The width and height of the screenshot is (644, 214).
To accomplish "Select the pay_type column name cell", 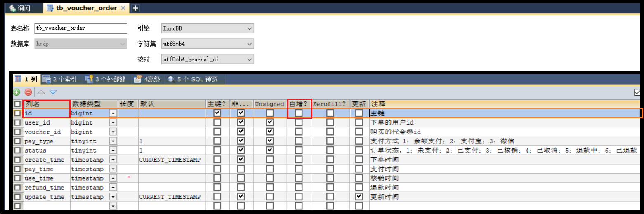I will (x=47, y=141).
